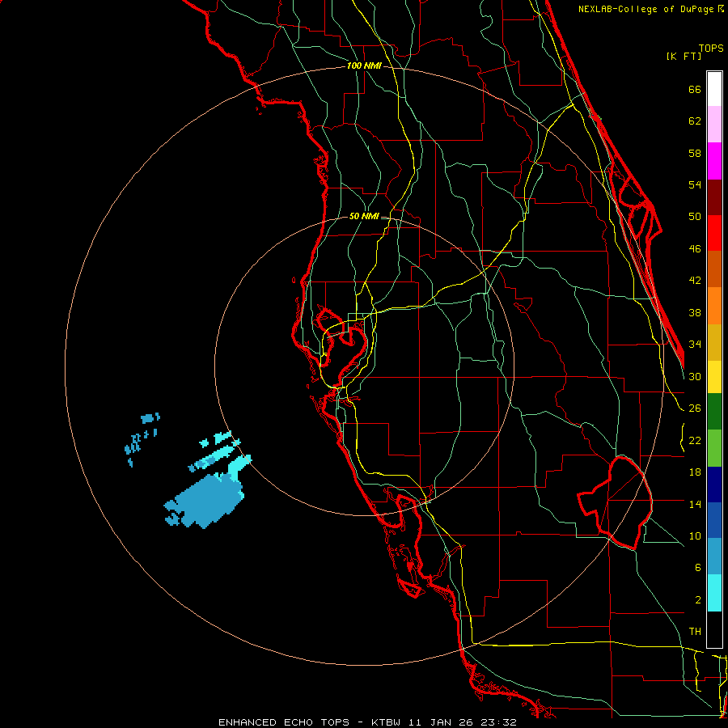Image resolution: width=728 pixels, height=728 pixels.
Task: Click the "10" value on the scale
Action: pos(695,535)
